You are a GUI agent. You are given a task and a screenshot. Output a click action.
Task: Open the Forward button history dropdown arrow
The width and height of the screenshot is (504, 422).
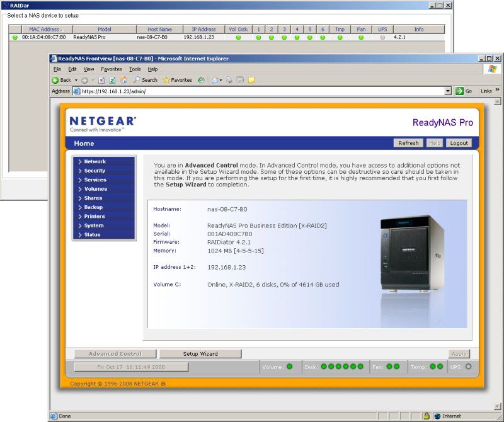93,81
